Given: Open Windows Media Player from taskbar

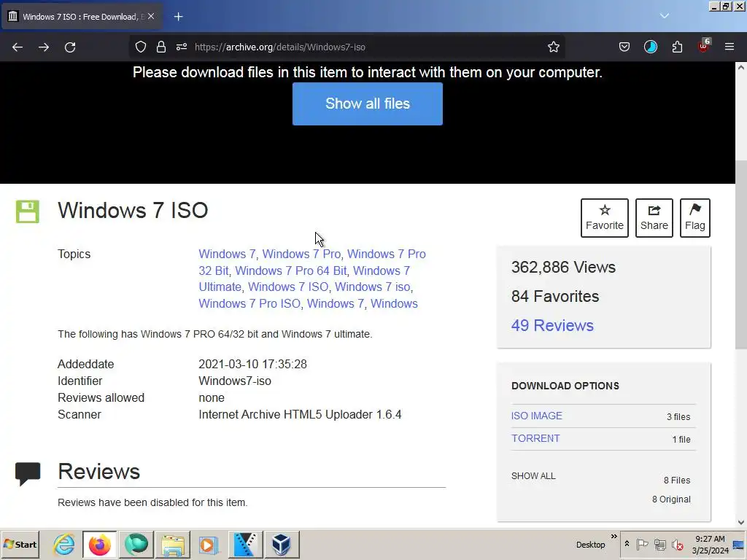Looking at the screenshot, I should (208, 544).
